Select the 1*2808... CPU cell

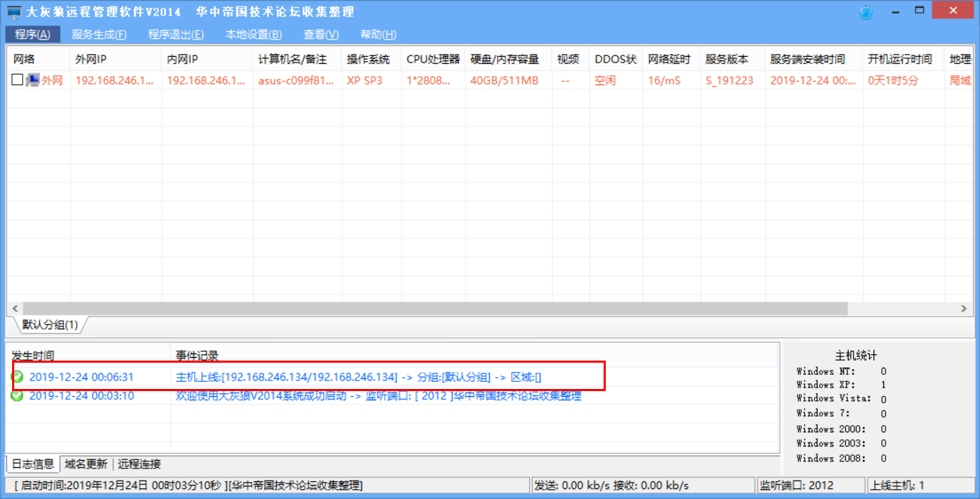[x=428, y=80]
